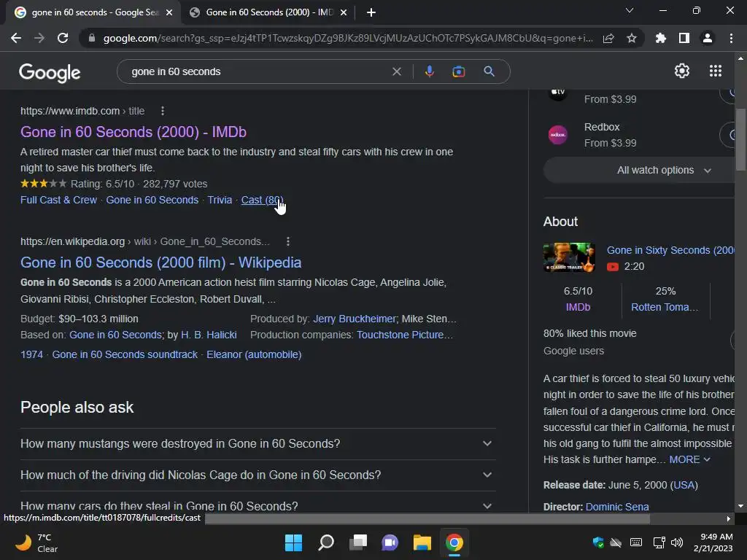Close the Google Search tab
This screenshot has height=560, width=747.
coord(169,12)
